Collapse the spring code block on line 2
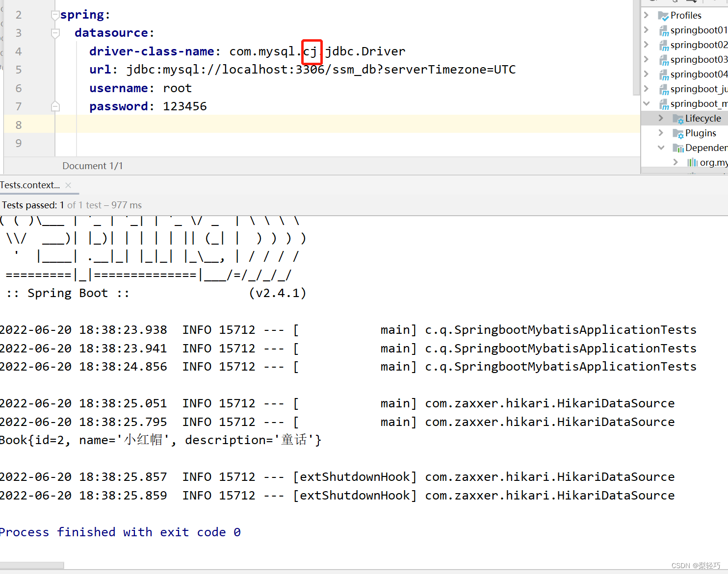Image resolution: width=728 pixels, height=574 pixels. tap(55, 14)
